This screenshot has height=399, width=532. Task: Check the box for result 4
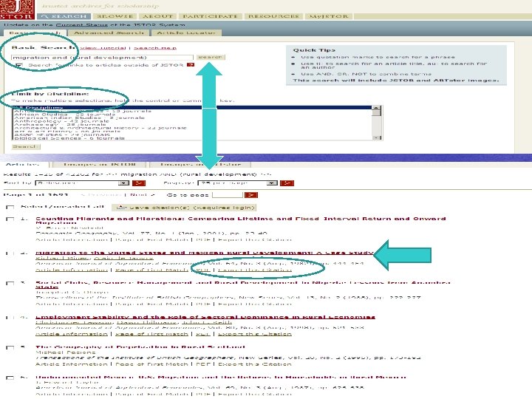pyautogui.click(x=10, y=318)
